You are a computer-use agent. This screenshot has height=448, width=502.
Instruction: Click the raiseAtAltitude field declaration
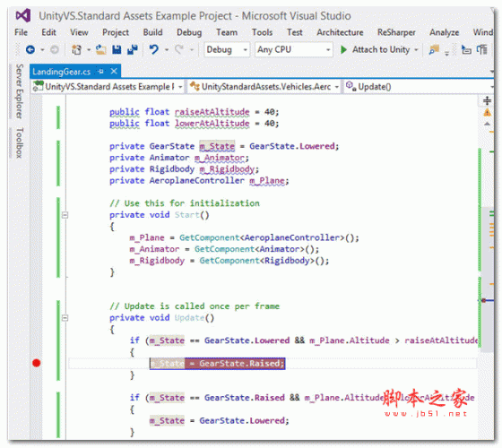tap(212, 112)
